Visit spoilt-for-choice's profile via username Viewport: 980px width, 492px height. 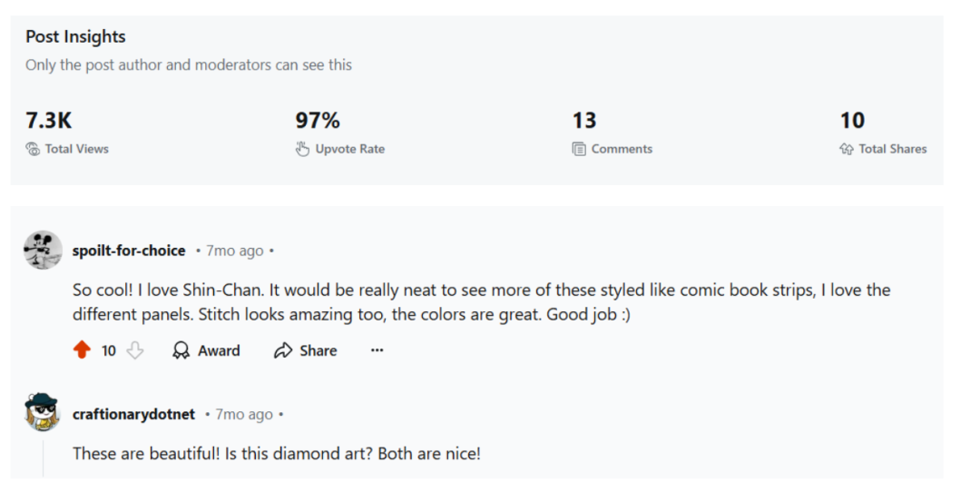point(129,251)
